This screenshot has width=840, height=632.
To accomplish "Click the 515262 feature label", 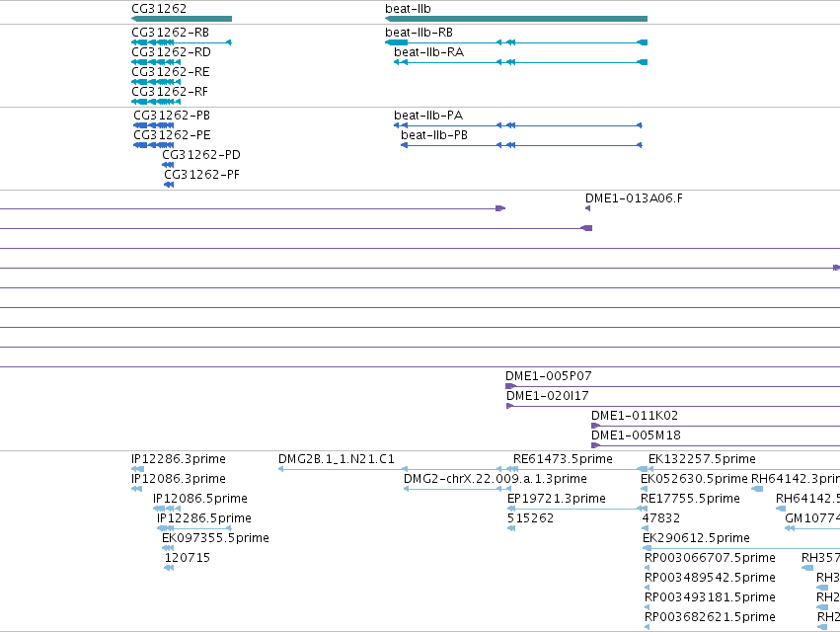I will [x=530, y=518].
